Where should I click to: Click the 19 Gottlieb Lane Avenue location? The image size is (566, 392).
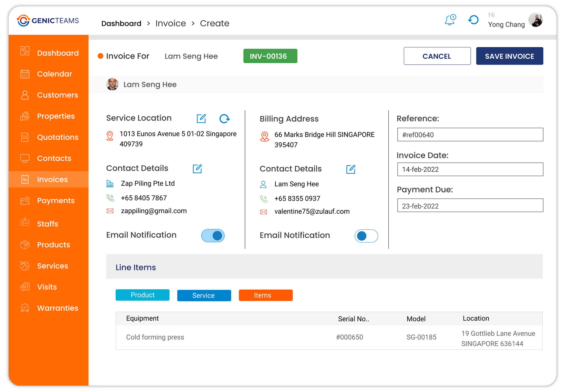tap(498, 339)
